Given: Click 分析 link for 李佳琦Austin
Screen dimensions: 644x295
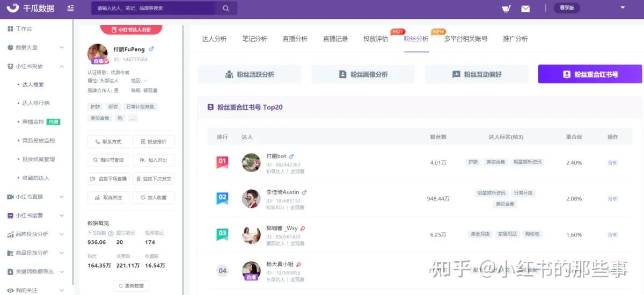Looking at the screenshot, I should pyautogui.click(x=612, y=199).
